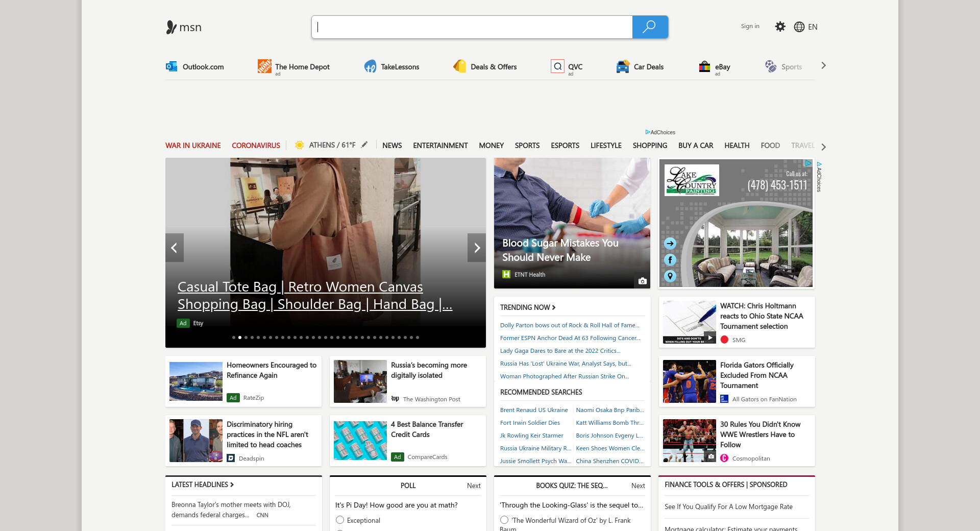980x531 pixels.
Task: Click the blue search magnifier button
Action: point(650,27)
